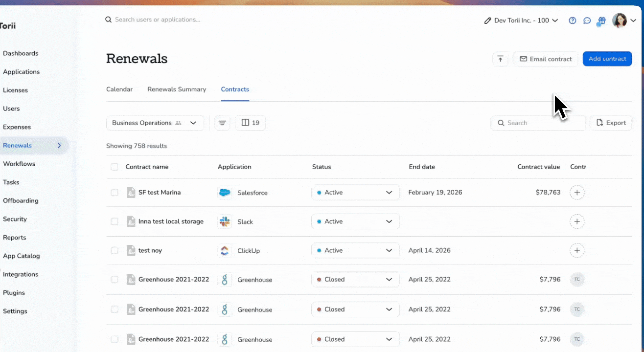Viewport: 644px width, 352px height.
Task: Check the Inna test local storage checkbox
Action: 115,221
